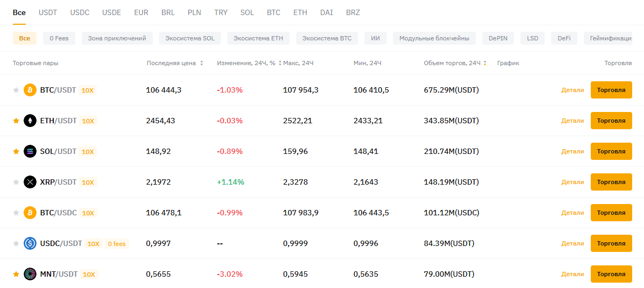The height and width of the screenshot is (288, 644).
Task: Click the Bitcoin icon in BTC/USDC row
Action: (x=30, y=213)
